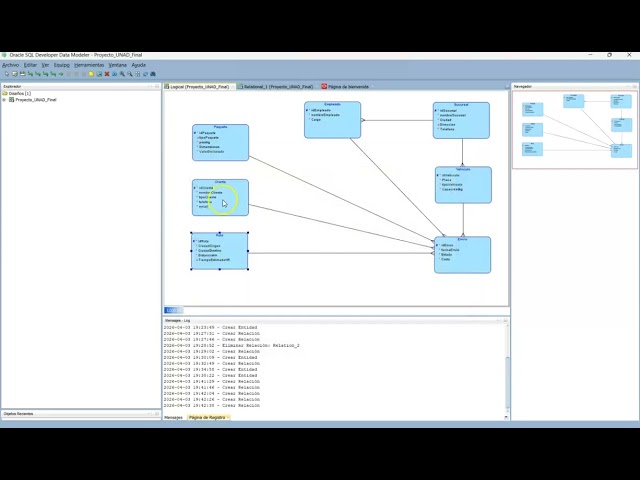Select the Cliente entity box
The image size is (640, 480).
coord(220,198)
